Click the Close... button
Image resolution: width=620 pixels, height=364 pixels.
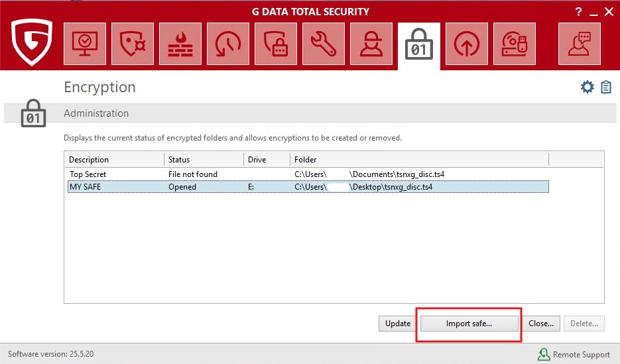[x=541, y=324]
